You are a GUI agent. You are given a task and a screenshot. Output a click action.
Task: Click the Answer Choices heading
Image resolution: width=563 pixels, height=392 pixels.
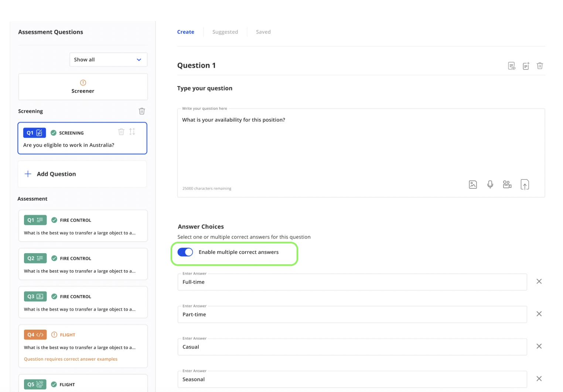201,227
